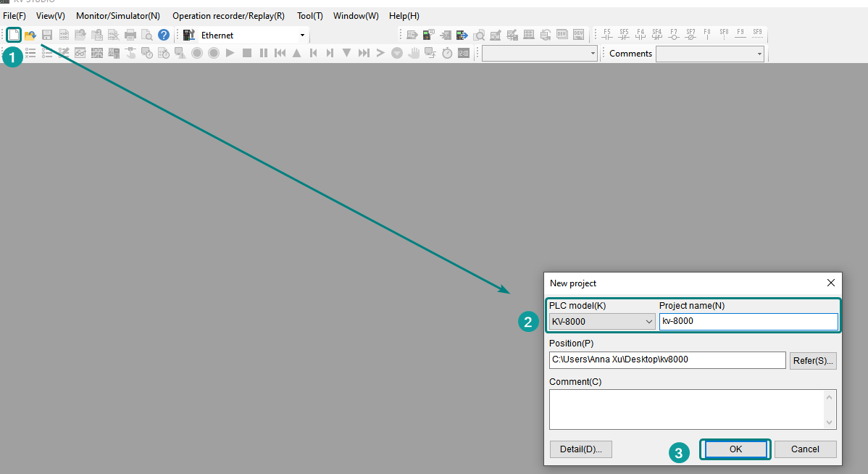Open the Window(W) menu
The image size is (868, 474).
click(x=356, y=15)
